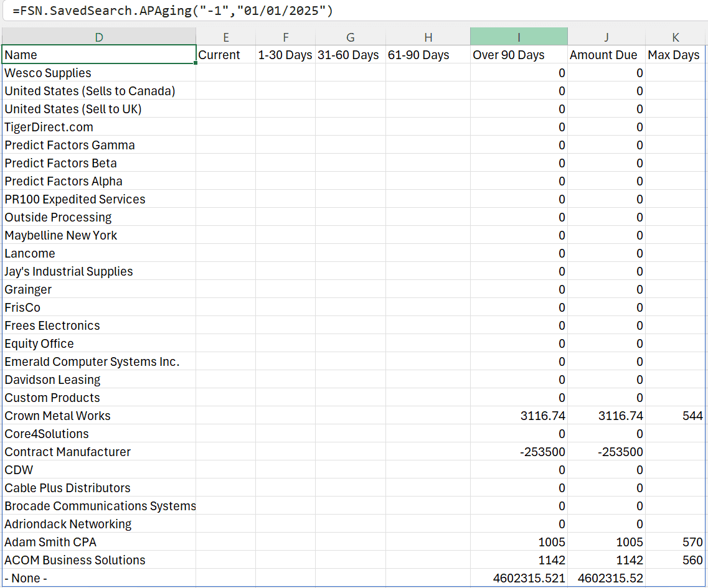
Task: Select the CDW cell
Action: (x=99, y=470)
